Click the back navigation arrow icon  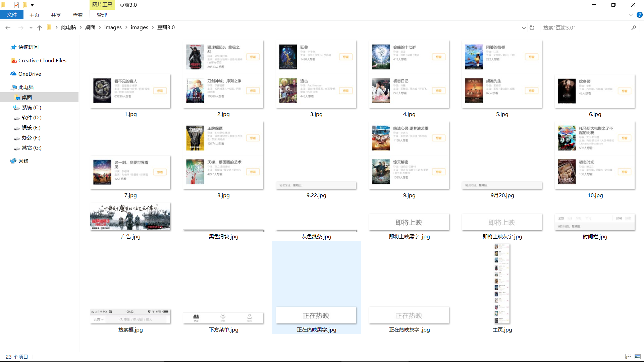point(8,27)
